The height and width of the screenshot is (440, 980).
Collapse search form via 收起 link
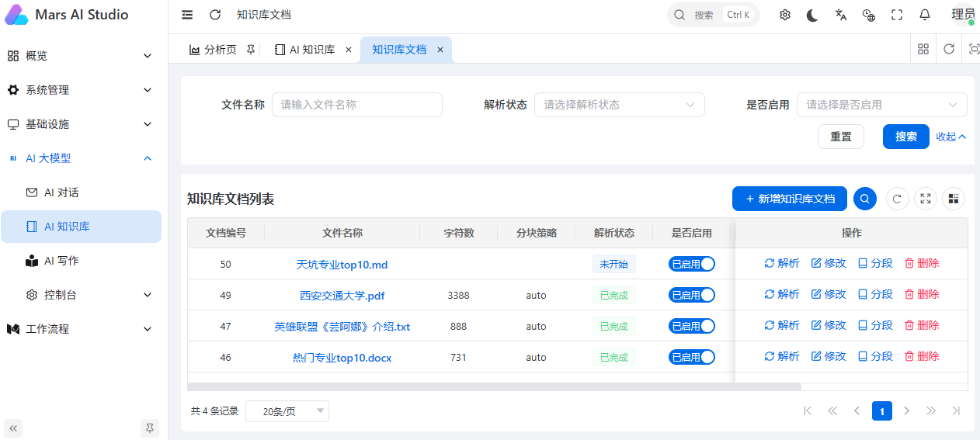(x=951, y=137)
